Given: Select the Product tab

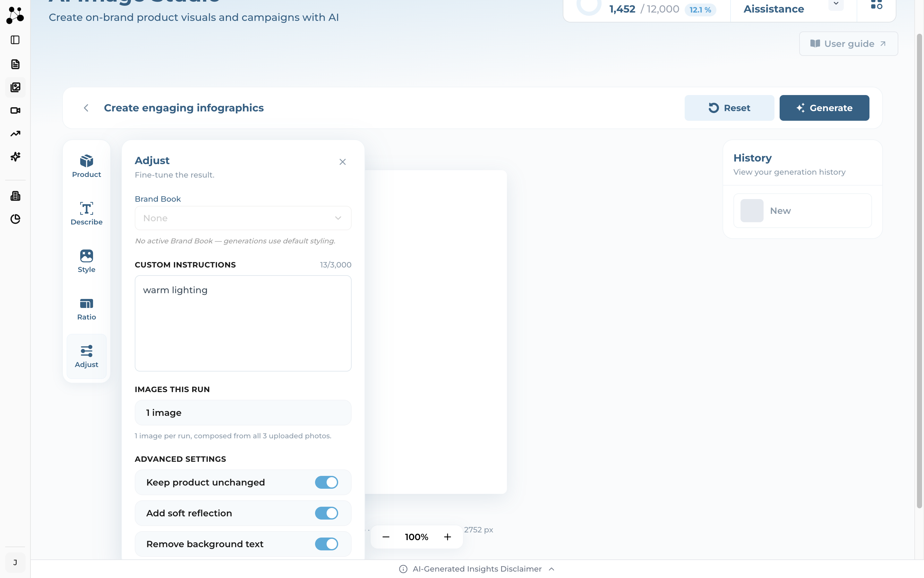Looking at the screenshot, I should [87, 166].
